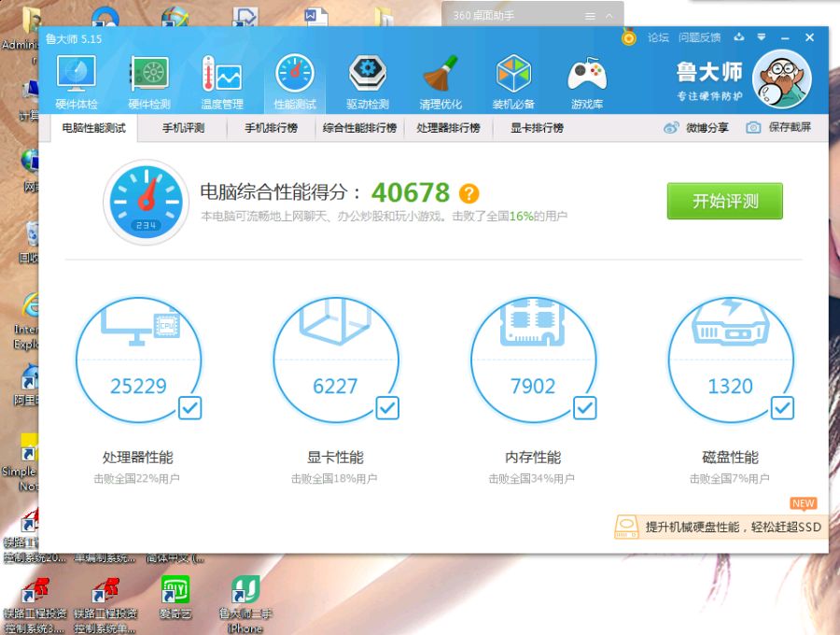Click the memory performance circle 7902
Image resolution: width=840 pixels, height=635 pixels.
(534, 360)
